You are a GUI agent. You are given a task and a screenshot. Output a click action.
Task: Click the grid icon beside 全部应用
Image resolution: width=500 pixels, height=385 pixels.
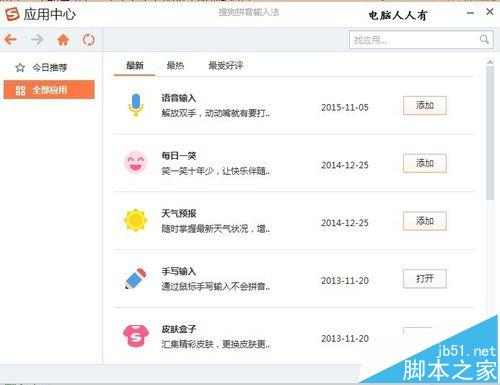click(x=20, y=90)
